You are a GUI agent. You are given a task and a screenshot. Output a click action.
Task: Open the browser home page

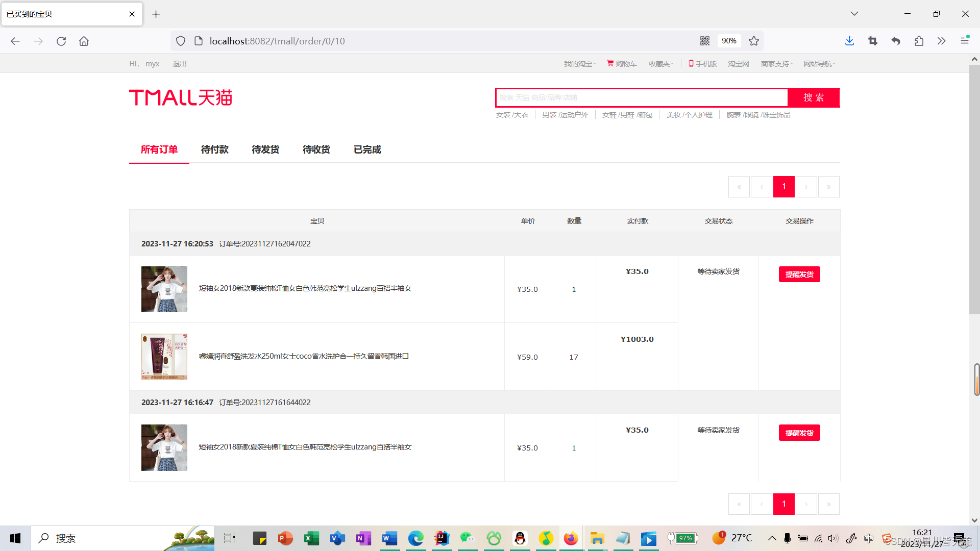(84, 41)
